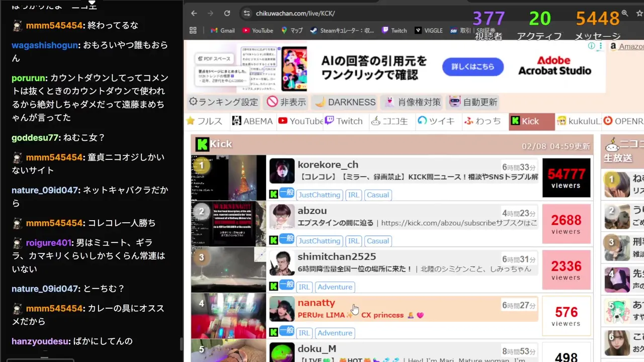Click the 54777 viewers count box

click(566, 177)
